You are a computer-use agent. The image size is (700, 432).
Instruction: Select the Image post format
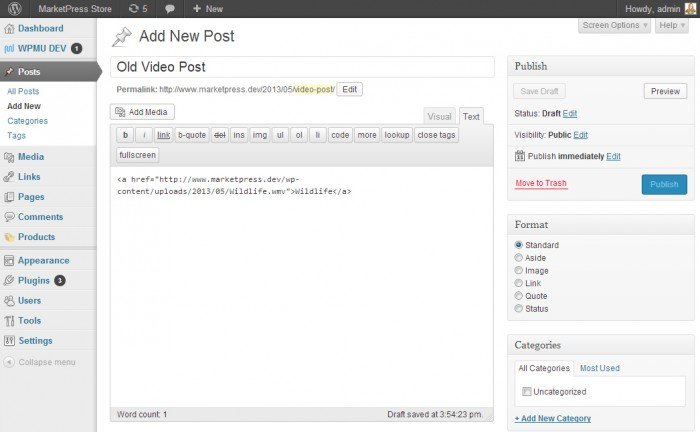point(518,270)
